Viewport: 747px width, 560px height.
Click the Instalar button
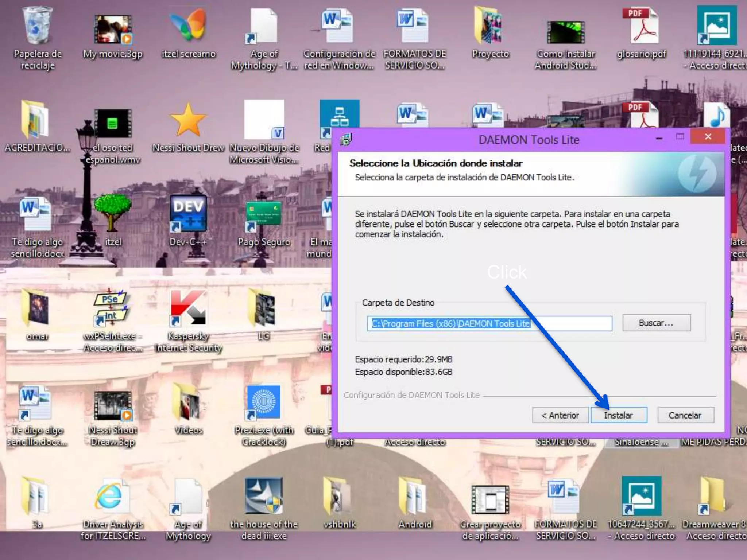click(x=619, y=415)
